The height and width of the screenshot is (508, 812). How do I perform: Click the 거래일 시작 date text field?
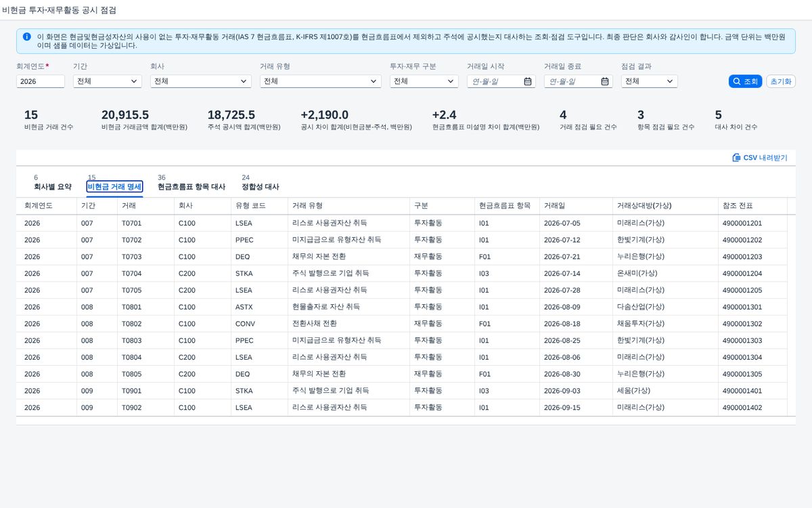(x=495, y=81)
